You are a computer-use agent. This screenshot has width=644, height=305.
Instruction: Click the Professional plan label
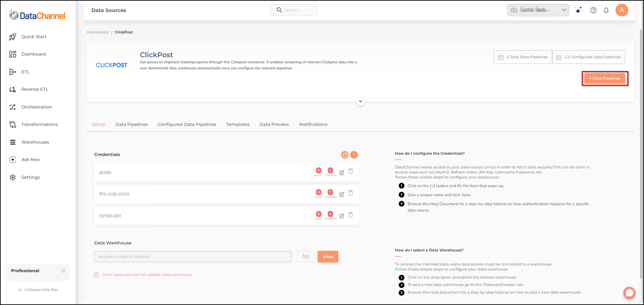[25, 271]
